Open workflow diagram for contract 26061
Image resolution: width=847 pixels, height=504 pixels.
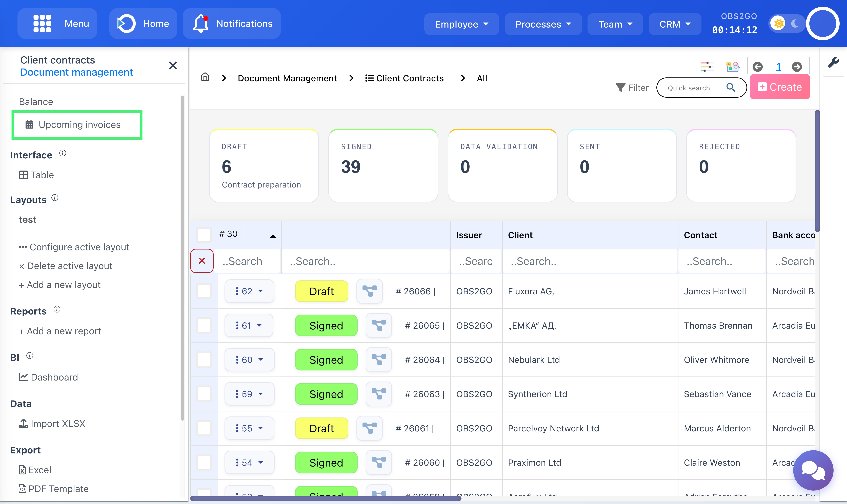point(370,428)
